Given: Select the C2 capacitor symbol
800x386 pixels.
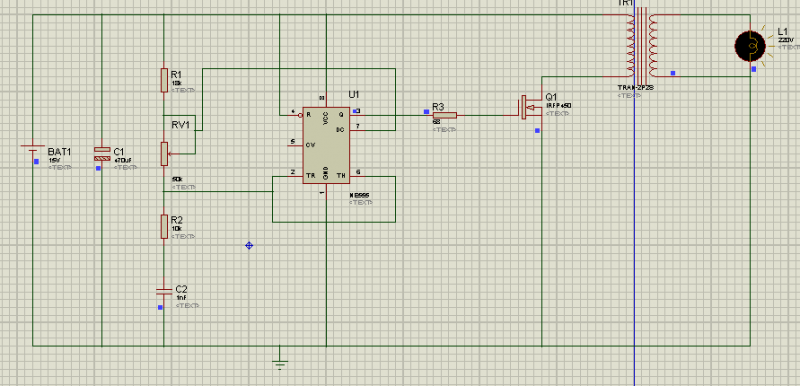Looking at the screenshot, I should click(164, 291).
